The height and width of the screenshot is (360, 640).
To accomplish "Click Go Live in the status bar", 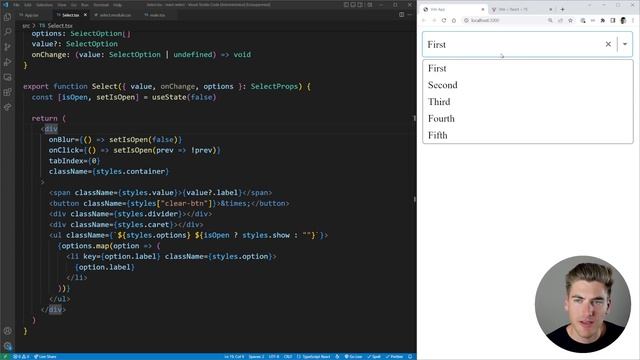I will 353,356.
